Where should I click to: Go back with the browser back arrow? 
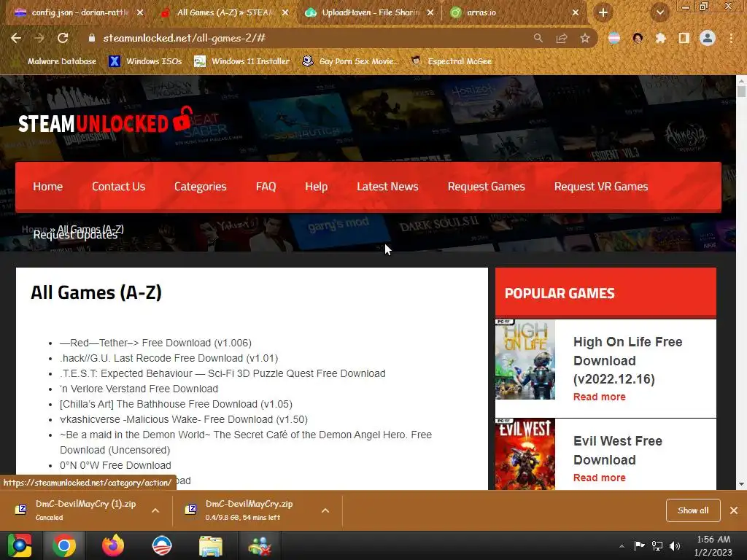tap(16, 38)
